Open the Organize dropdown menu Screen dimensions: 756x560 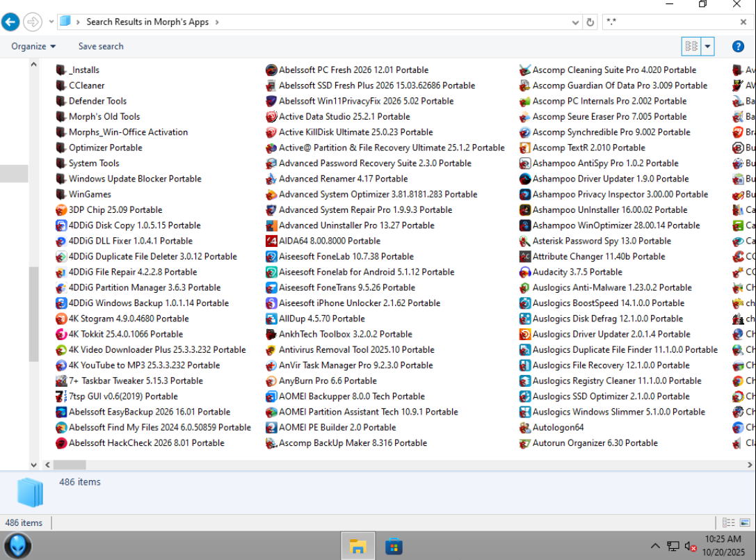coord(33,47)
